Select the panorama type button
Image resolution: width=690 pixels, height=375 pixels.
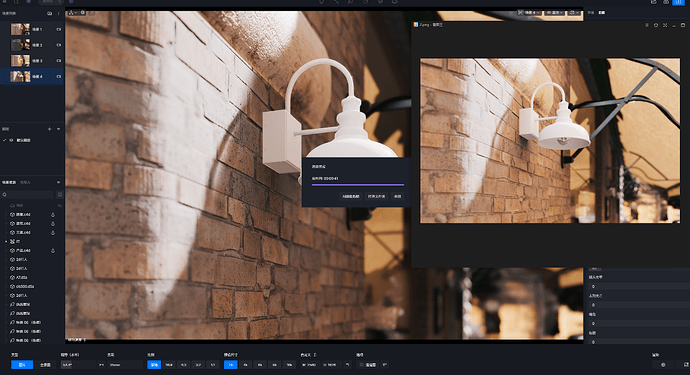tap(45, 364)
